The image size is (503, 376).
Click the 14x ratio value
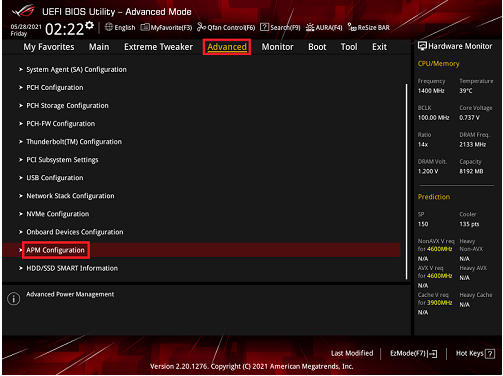point(423,145)
